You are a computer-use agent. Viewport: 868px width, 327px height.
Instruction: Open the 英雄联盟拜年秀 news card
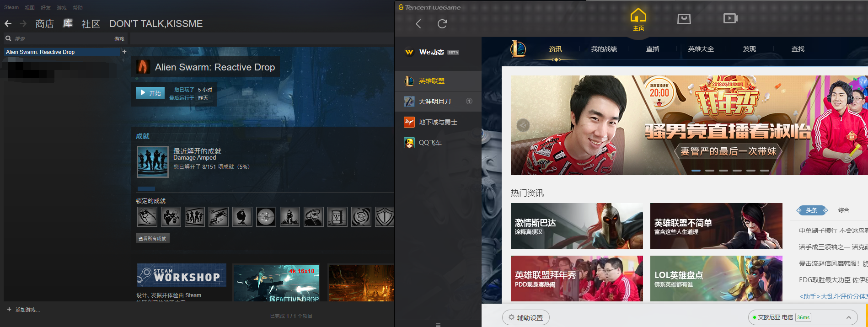point(577,279)
